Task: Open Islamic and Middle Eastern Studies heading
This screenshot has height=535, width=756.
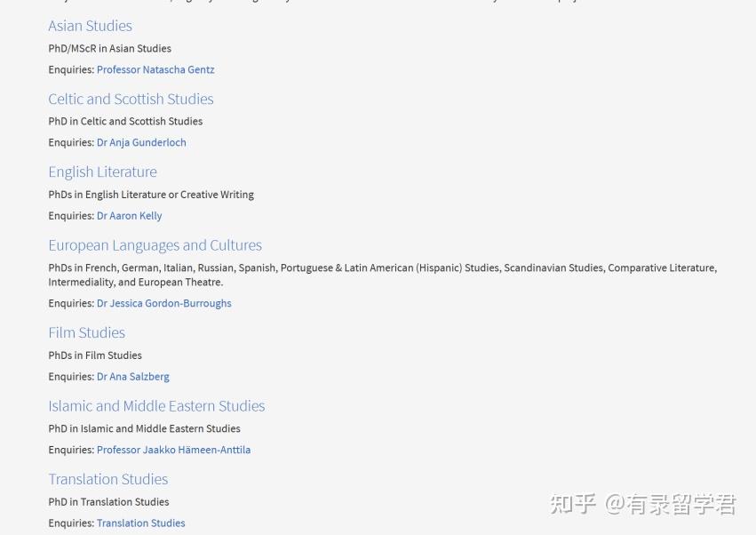Action: [x=156, y=406]
